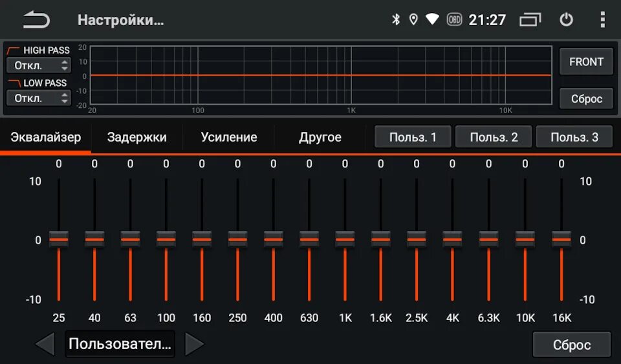Select the FRONT channel button
The width and height of the screenshot is (621, 364).
click(x=586, y=61)
